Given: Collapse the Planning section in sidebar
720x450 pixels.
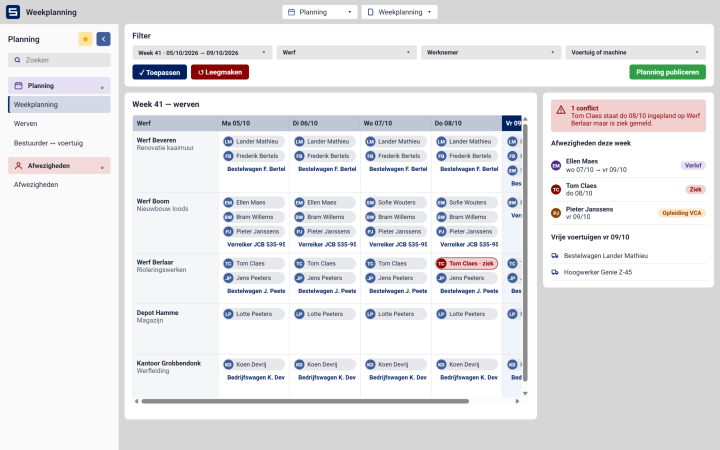Looking at the screenshot, I should click(59, 85).
